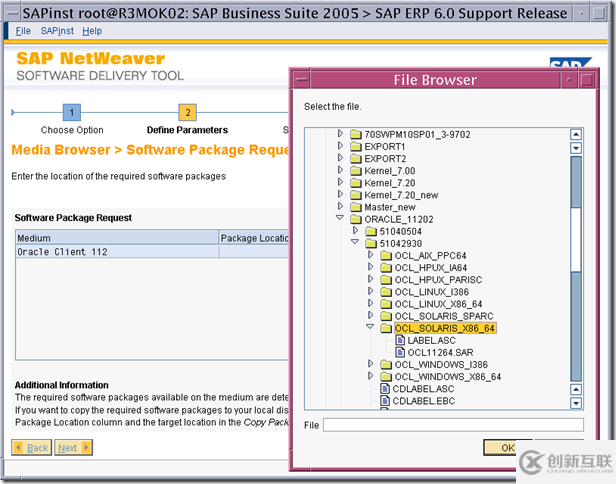The width and height of the screenshot is (616, 484).
Task: Expand the OCL_SOLARIS_SPARC folder
Action: (370, 316)
